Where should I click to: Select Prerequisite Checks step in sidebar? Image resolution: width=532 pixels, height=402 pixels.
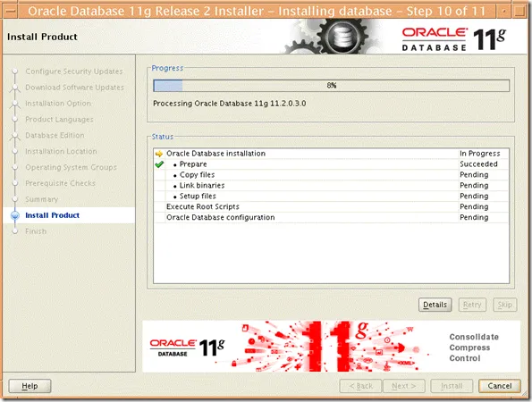pyautogui.click(x=60, y=183)
